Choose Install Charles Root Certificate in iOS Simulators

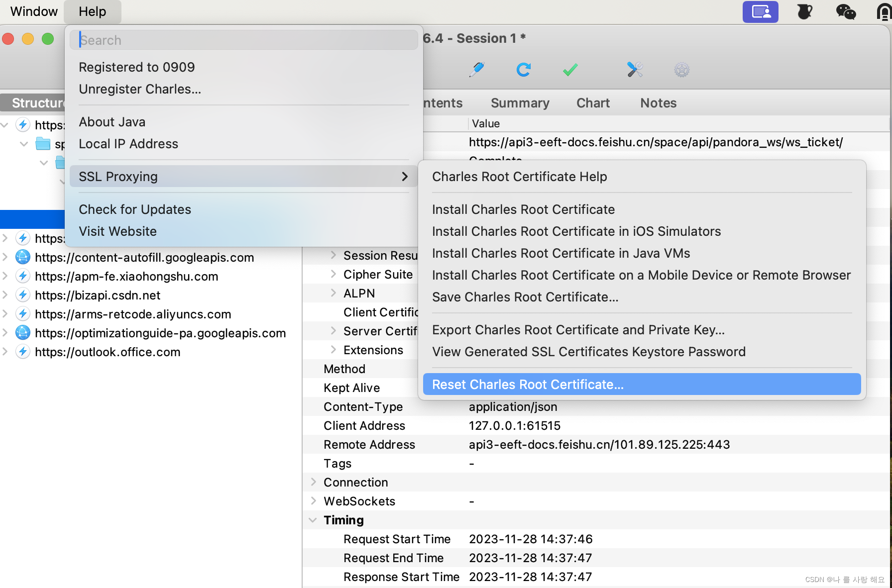642,231
